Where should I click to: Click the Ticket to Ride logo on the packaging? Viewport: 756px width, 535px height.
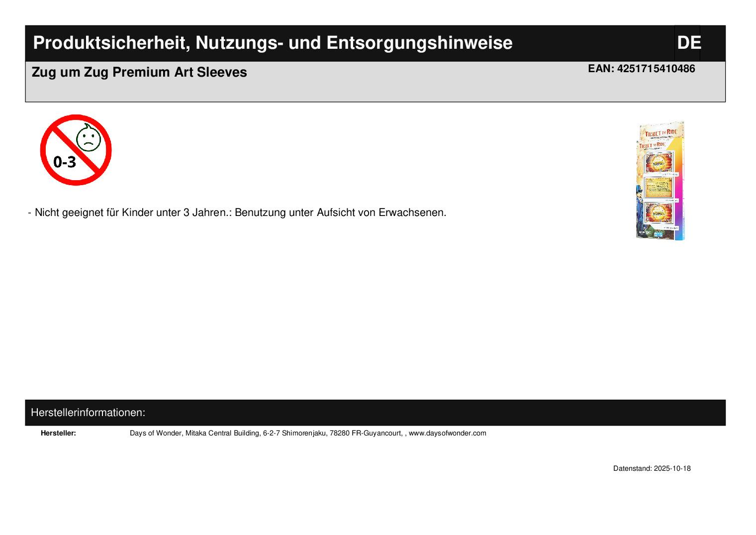(661, 133)
